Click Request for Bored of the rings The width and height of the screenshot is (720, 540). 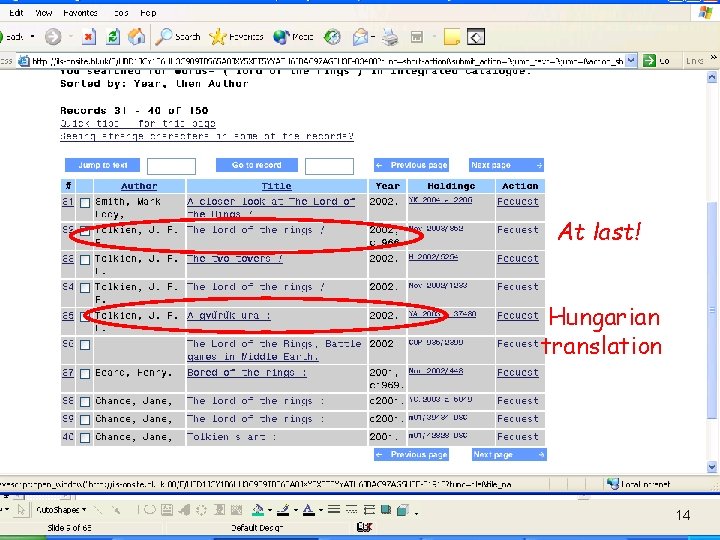518,373
